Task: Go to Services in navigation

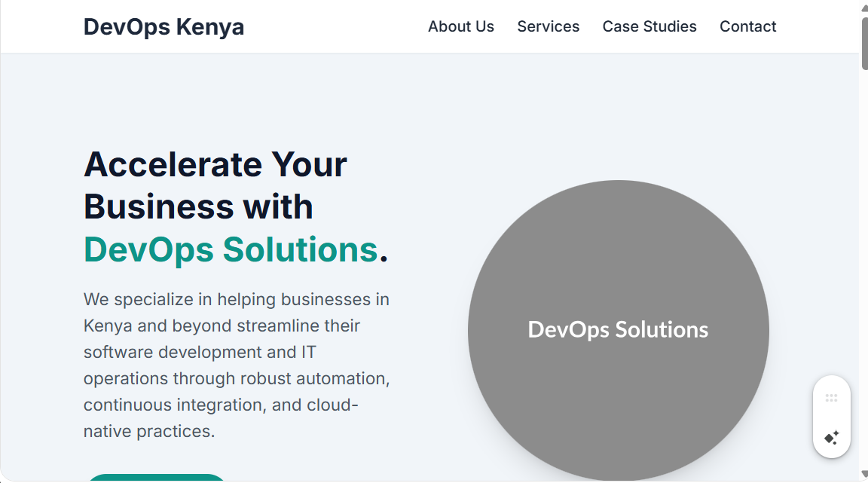Action: coord(548,26)
